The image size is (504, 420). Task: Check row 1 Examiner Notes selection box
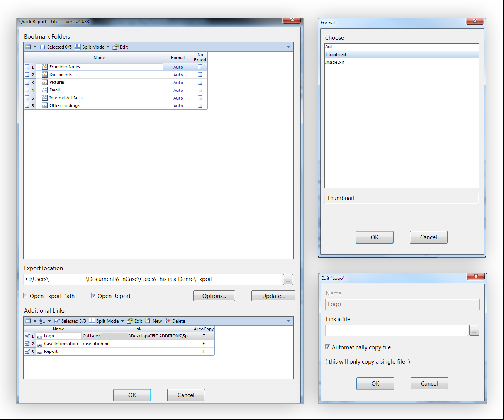(27, 67)
